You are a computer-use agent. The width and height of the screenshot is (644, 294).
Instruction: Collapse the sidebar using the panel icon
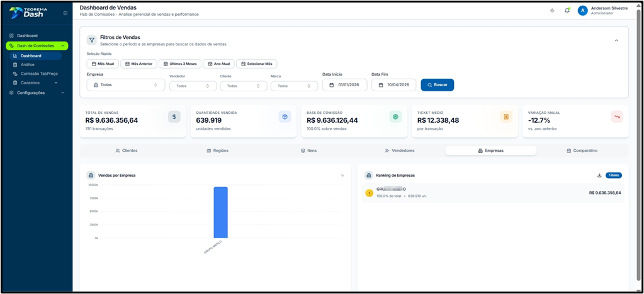65,13
